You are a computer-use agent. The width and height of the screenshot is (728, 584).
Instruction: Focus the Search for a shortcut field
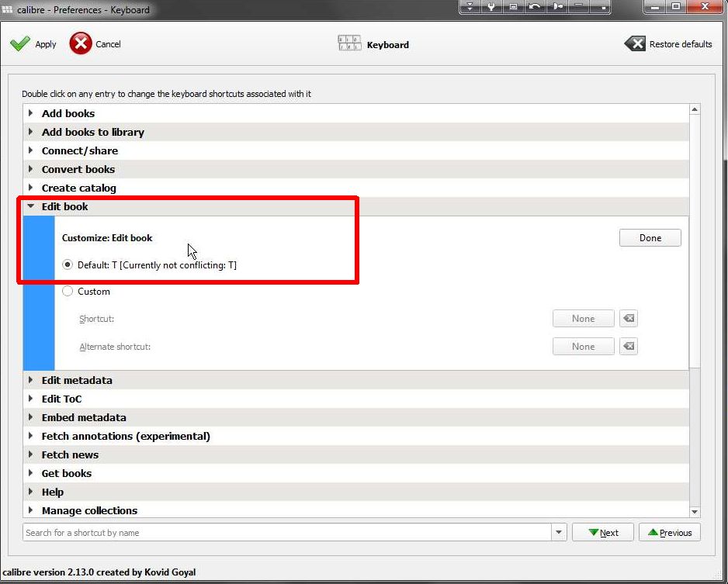coord(287,533)
